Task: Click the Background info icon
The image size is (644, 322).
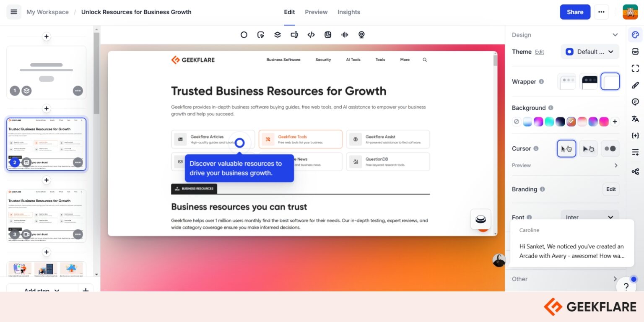Action: [x=551, y=108]
